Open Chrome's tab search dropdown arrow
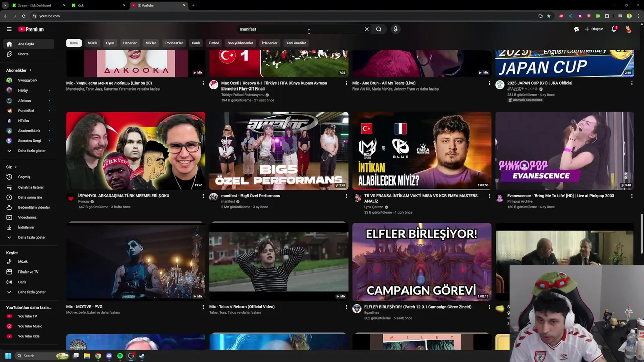 click(5, 5)
